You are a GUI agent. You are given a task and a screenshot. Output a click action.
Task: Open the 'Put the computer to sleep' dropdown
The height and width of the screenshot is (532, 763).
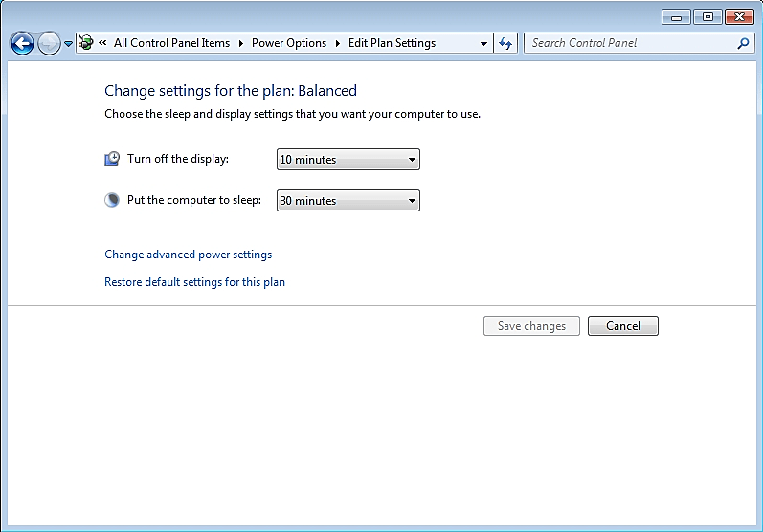(x=348, y=201)
